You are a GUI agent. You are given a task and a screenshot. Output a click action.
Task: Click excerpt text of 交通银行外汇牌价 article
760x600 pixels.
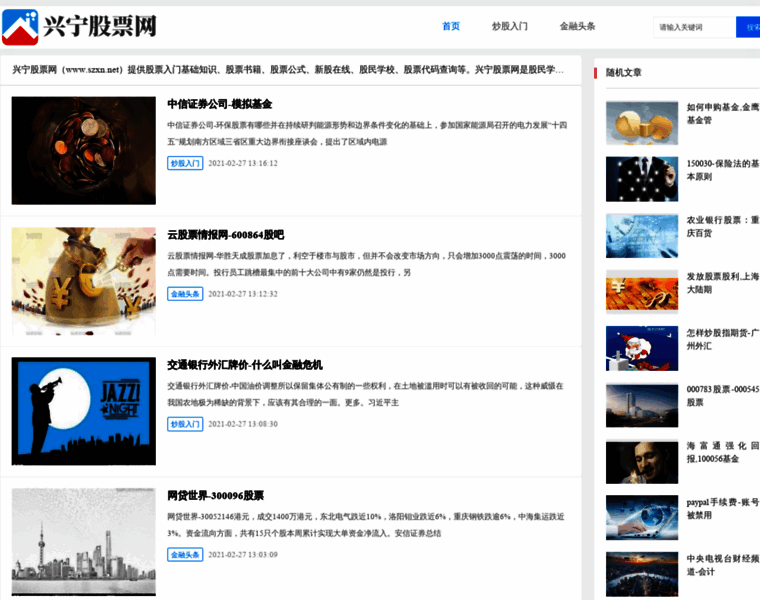point(365,394)
